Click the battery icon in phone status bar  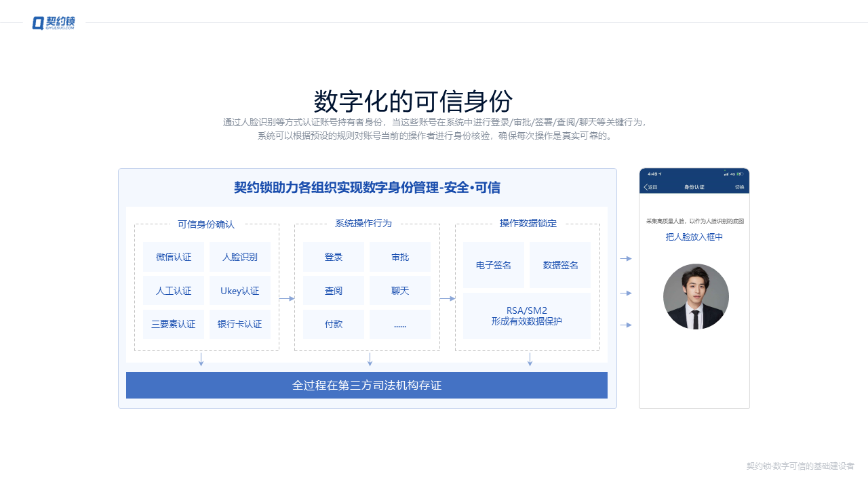(x=740, y=174)
